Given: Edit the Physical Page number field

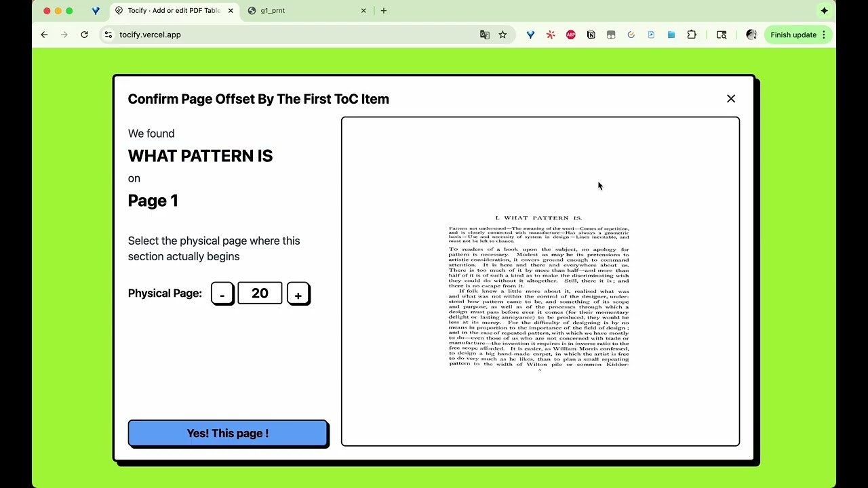Looking at the screenshot, I should (x=260, y=293).
